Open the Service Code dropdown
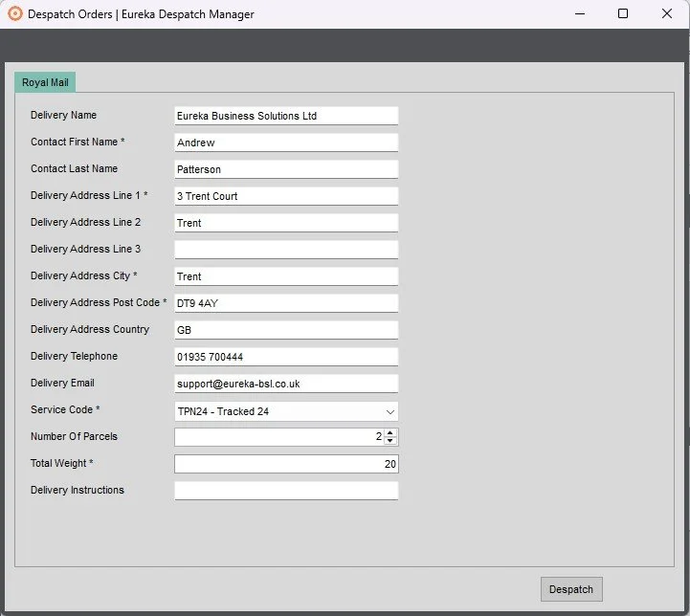The height and width of the screenshot is (616, 690). (x=286, y=411)
